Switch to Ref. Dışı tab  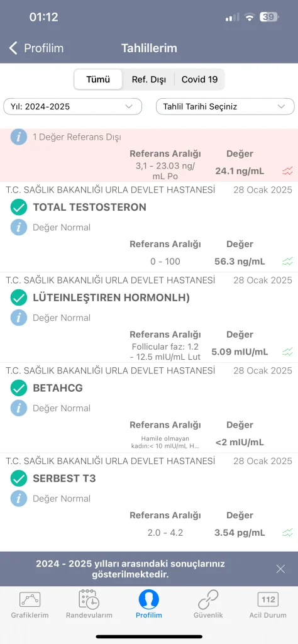click(x=148, y=79)
